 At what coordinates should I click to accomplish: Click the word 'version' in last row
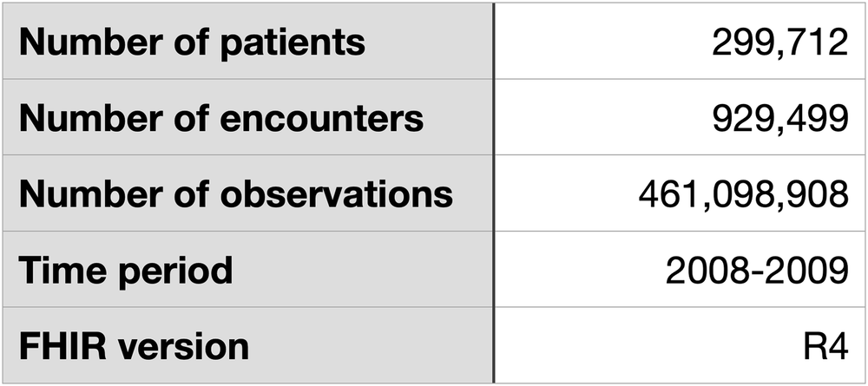185,346
